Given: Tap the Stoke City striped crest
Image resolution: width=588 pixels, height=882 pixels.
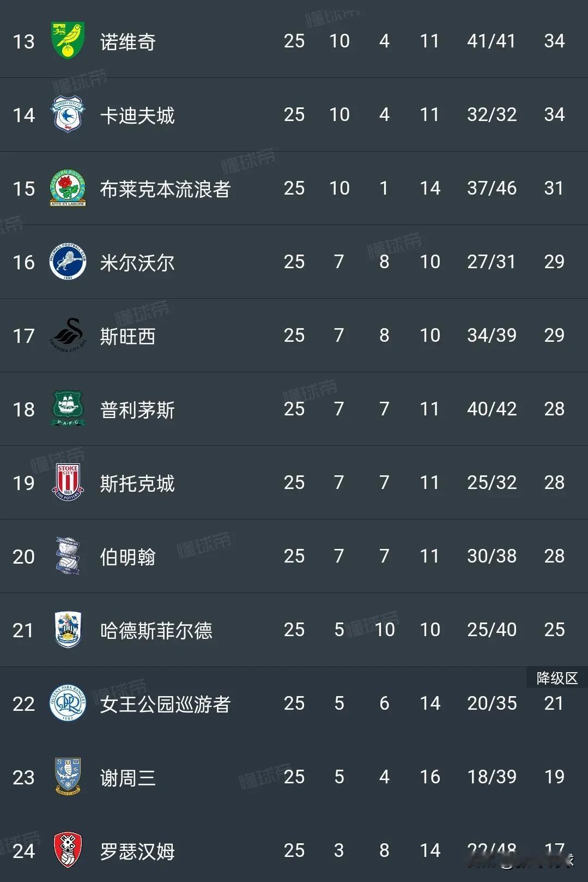Looking at the screenshot, I should [x=68, y=482].
